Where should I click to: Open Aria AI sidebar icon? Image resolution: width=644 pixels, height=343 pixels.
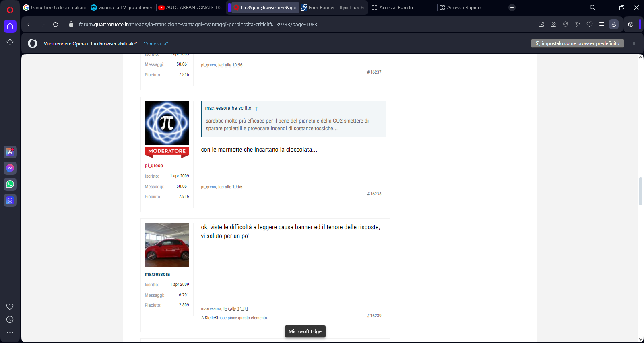tap(10, 152)
